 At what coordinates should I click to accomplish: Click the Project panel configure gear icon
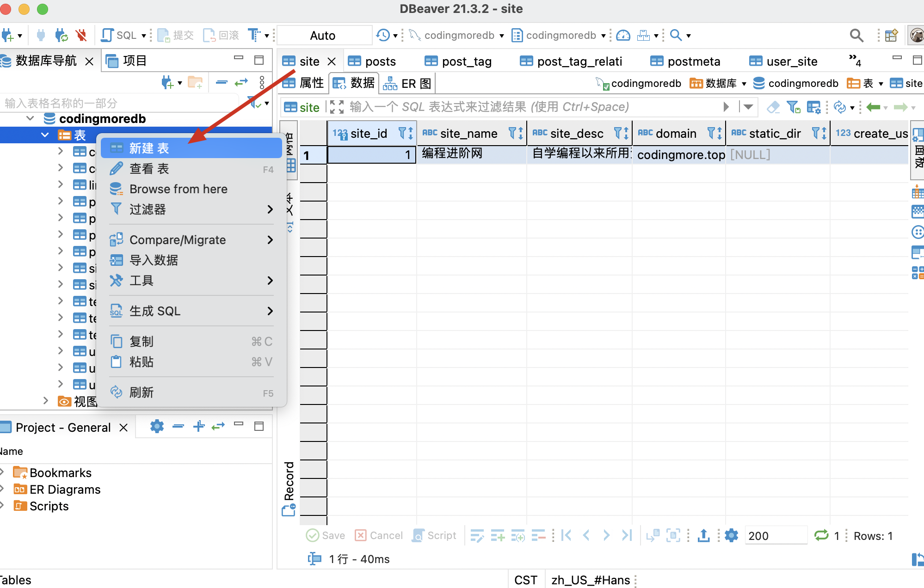click(157, 426)
